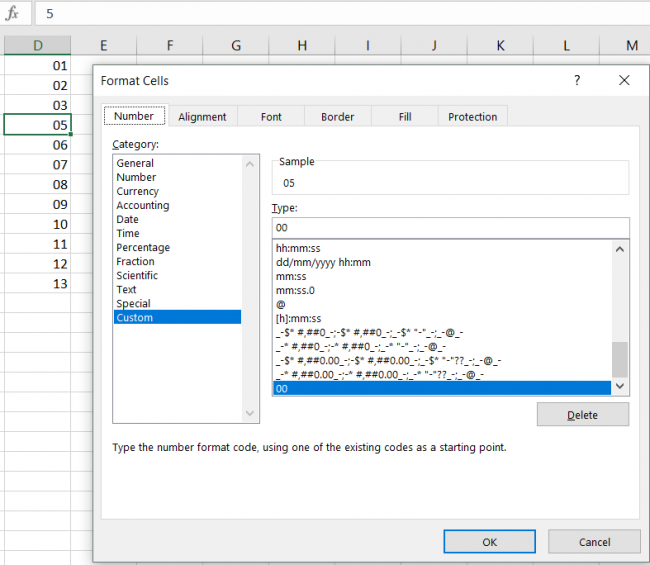Select the highlighted 00 format in list
Image resolution: width=650 pixels, height=565 pixels.
pyautogui.click(x=442, y=388)
